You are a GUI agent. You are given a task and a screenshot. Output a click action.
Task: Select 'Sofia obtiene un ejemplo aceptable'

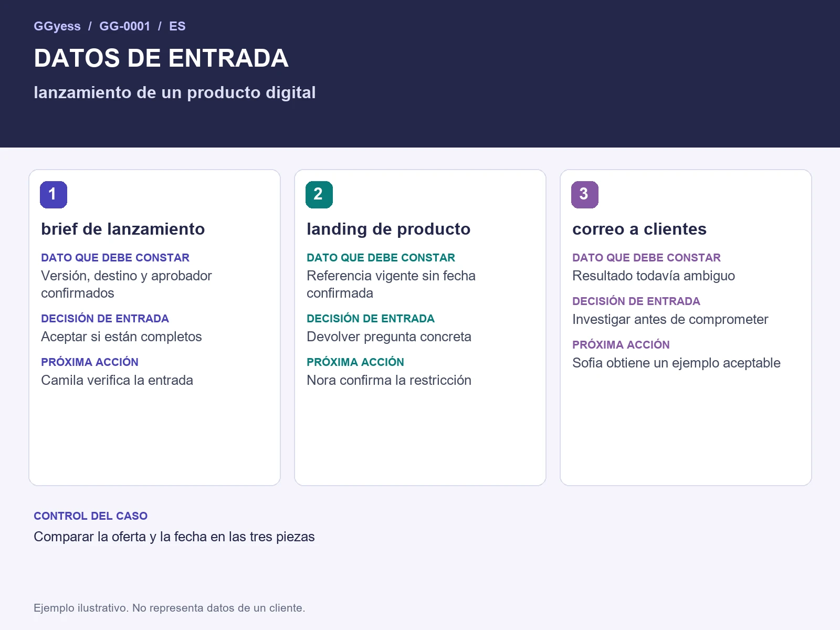pos(676,363)
